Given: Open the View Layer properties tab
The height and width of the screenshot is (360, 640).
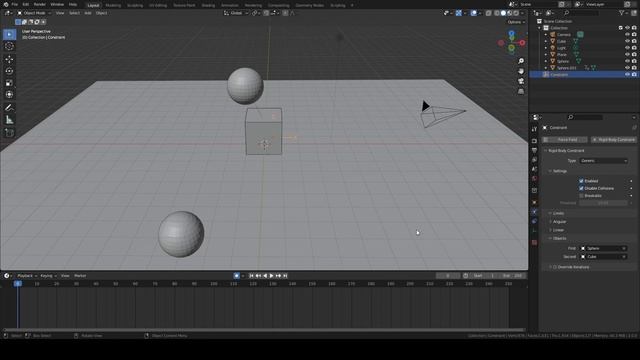Looking at the screenshot, I should (x=534, y=160).
